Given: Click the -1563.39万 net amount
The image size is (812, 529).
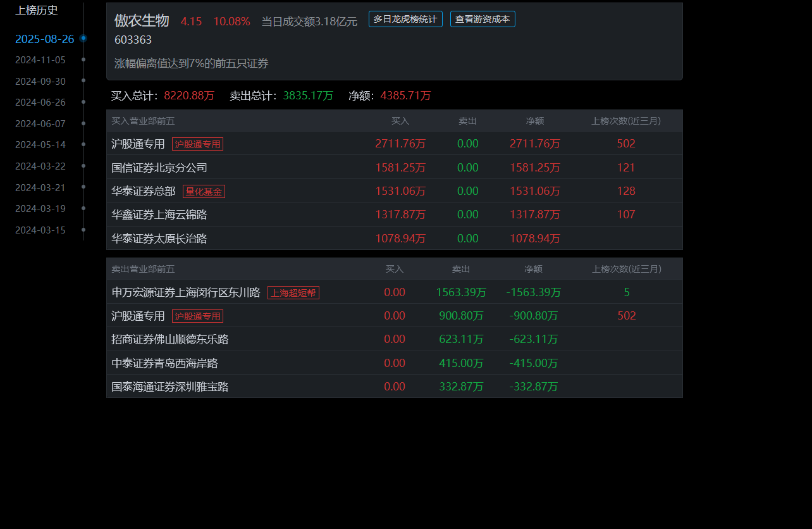Looking at the screenshot, I should (x=534, y=292).
